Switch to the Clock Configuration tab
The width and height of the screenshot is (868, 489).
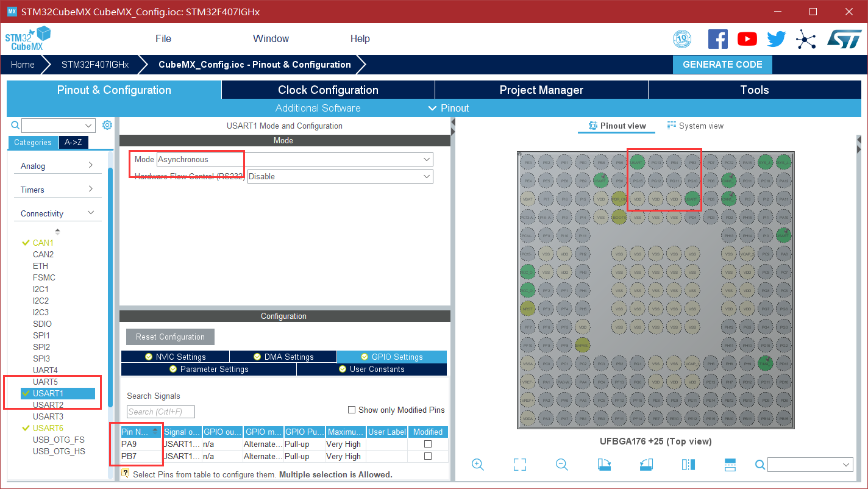point(328,90)
